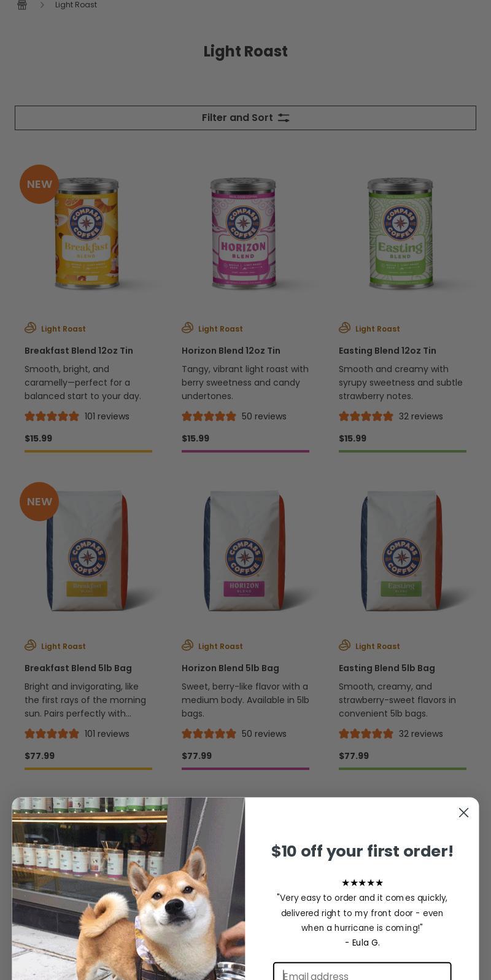Click the NEW badge on Breakfast tin

tap(39, 184)
